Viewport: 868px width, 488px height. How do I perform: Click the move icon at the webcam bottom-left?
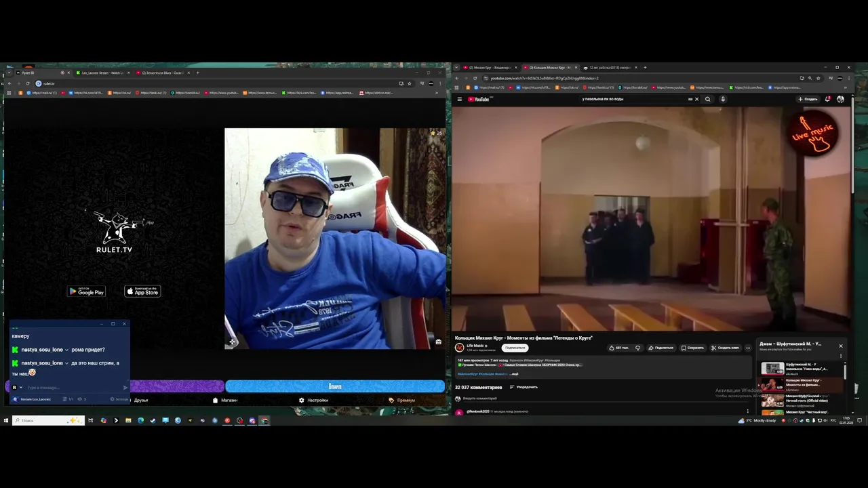pos(232,342)
